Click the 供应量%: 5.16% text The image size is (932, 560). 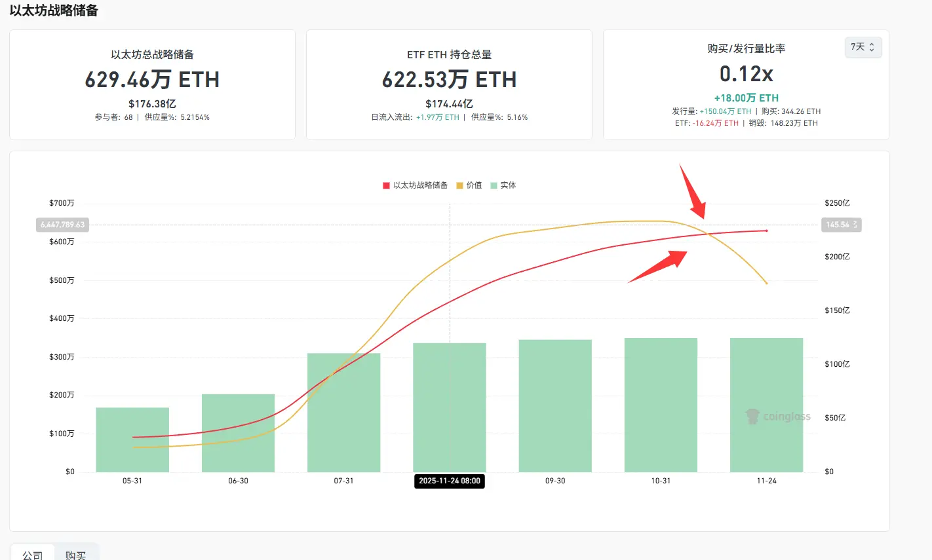[x=499, y=117]
